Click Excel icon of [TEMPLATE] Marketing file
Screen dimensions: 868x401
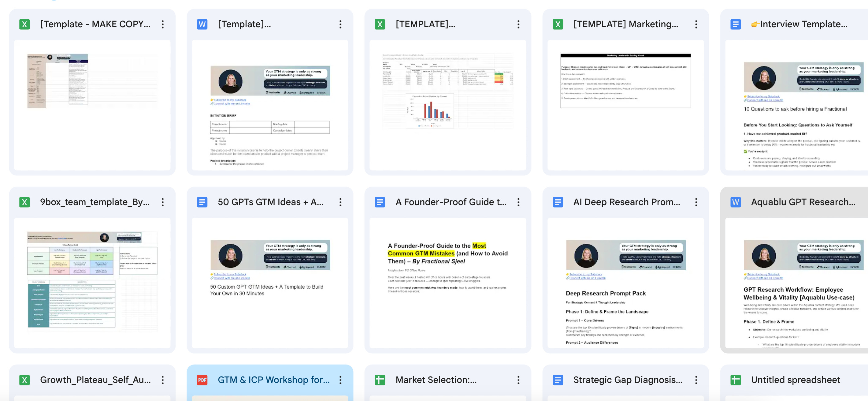pyautogui.click(x=558, y=24)
